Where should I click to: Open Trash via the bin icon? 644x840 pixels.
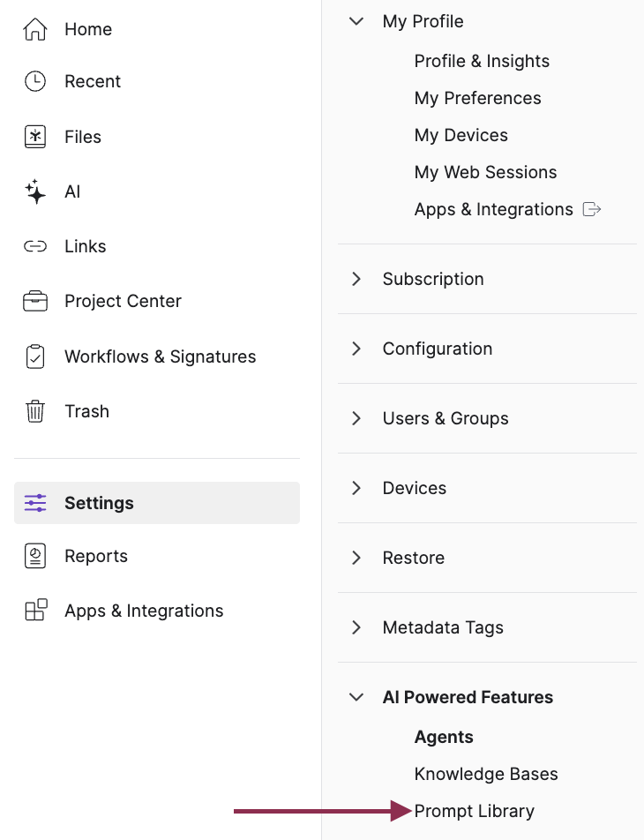[35, 411]
